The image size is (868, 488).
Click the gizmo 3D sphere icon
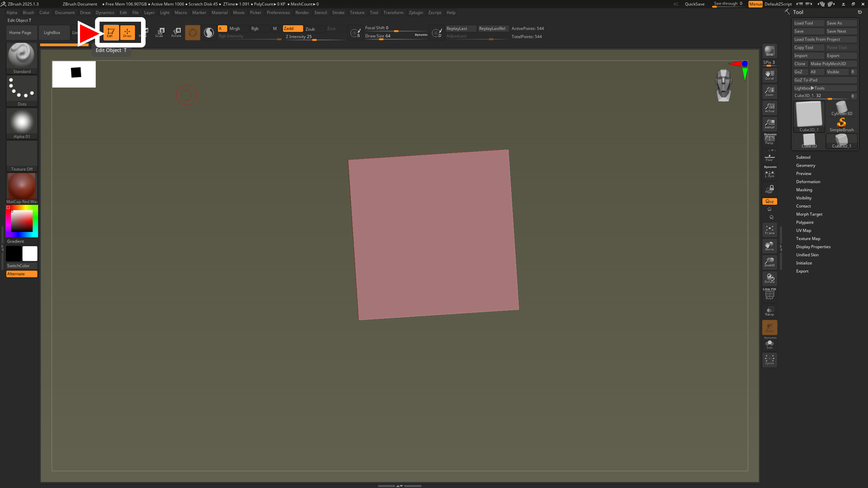(193, 33)
